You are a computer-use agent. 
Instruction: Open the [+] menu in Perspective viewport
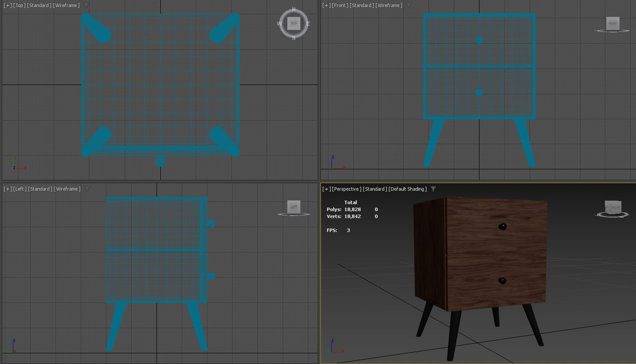(x=326, y=189)
